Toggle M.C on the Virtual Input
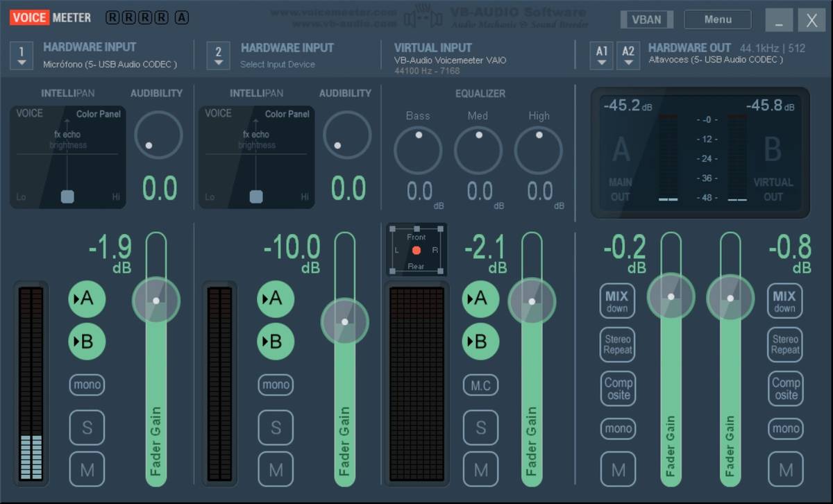 coord(481,385)
